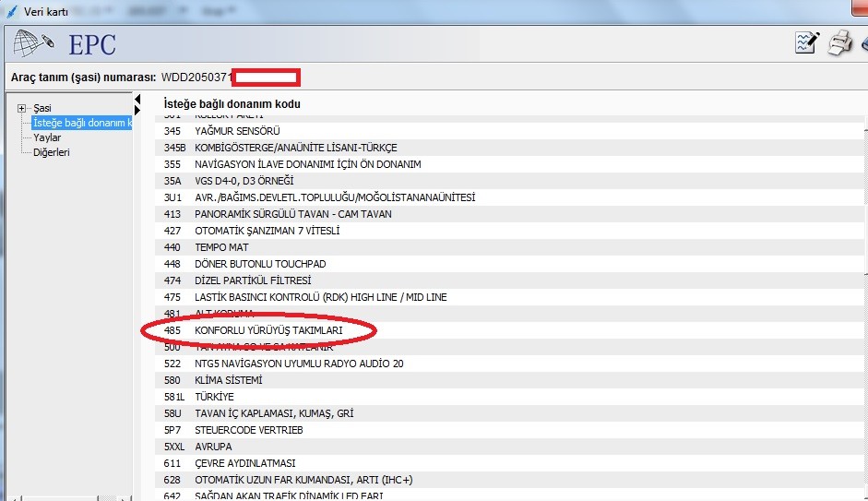Click the left-pointing splitter collapse arrow
The width and height of the screenshot is (868, 501).
pyautogui.click(x=137, y=99)
